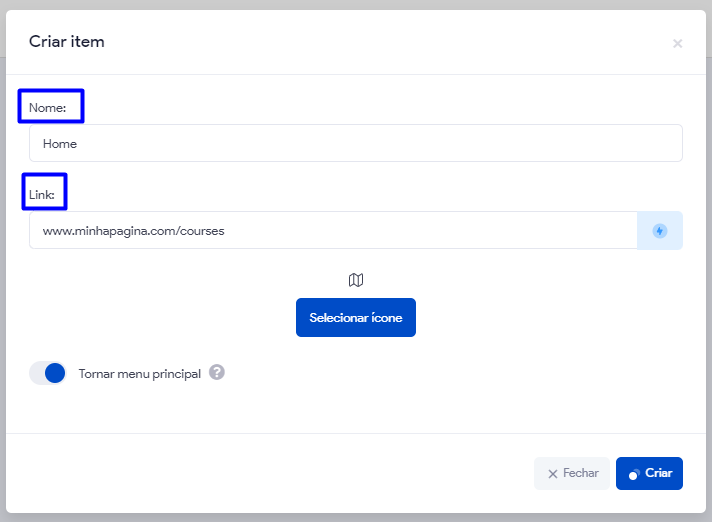This screenshot has width=712, height=522.
Task: Click the "Tornar menu principal" label text
Action: point(139,374)
